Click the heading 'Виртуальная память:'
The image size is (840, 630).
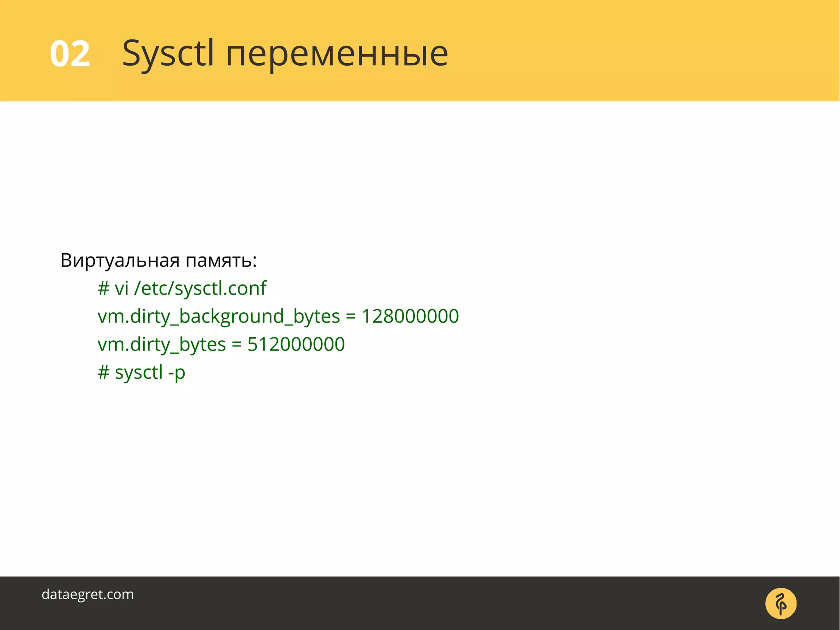(159, 261)
